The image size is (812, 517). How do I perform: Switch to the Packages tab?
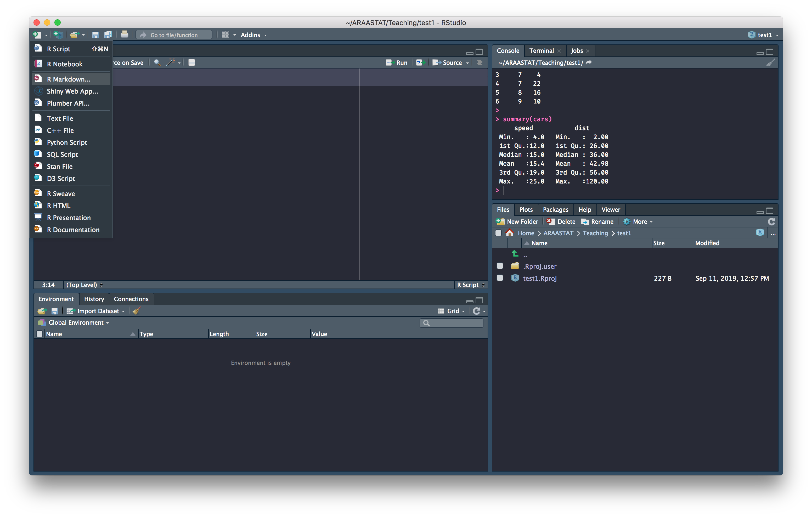pos(555,210)
